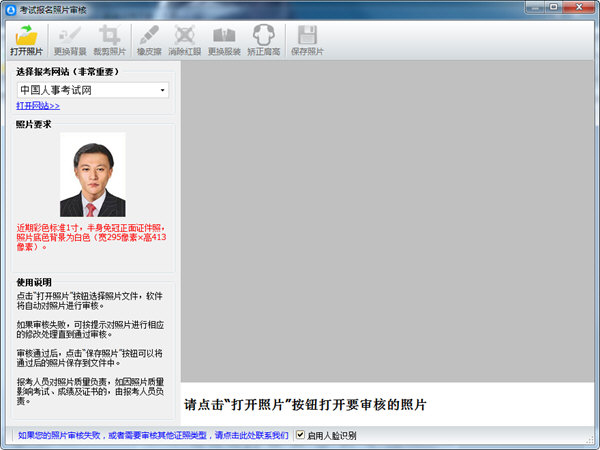This screenshot has width=600, height=450.
Task: Choose the 橡皮擦 eraser tool
Action: pos(149,36)
